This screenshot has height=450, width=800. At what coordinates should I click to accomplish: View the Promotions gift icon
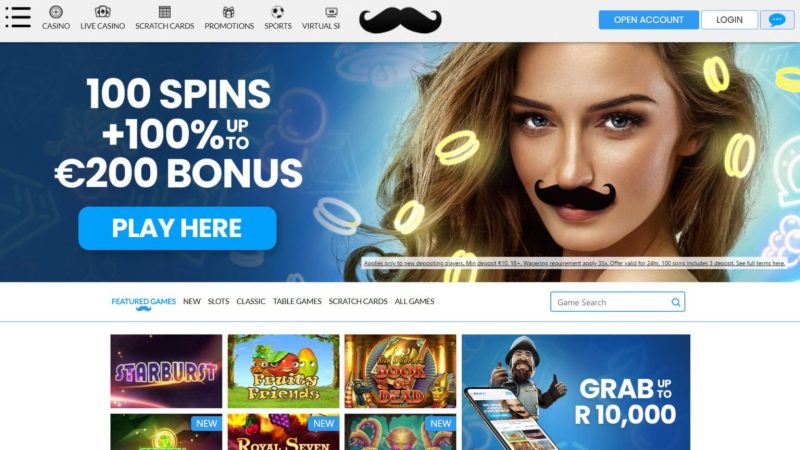point(229,12)
